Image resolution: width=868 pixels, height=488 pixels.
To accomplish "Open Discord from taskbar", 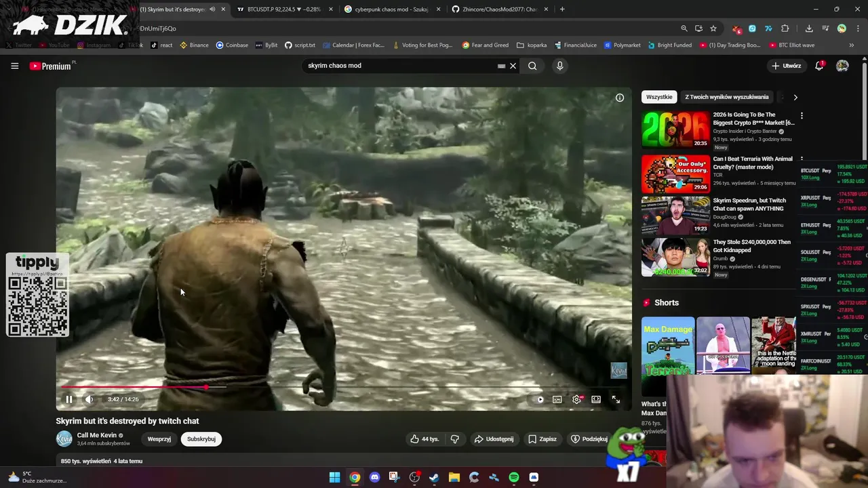I will click(374, 477).
